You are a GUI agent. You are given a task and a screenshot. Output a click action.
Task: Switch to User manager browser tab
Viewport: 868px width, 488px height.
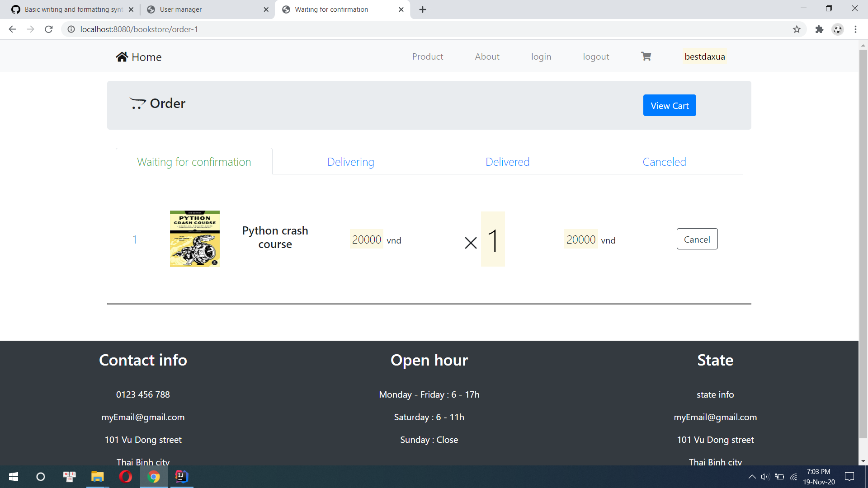click(181, 9)
